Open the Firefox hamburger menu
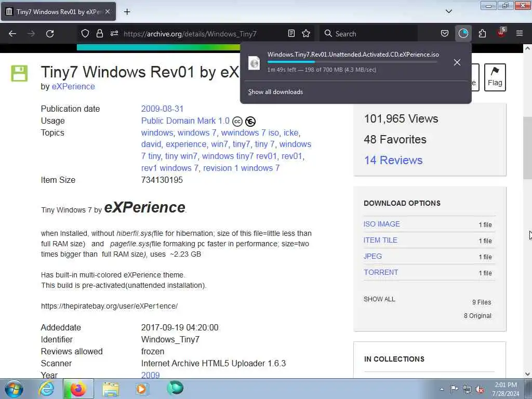 pyautogui.click(x=520, y=33)
